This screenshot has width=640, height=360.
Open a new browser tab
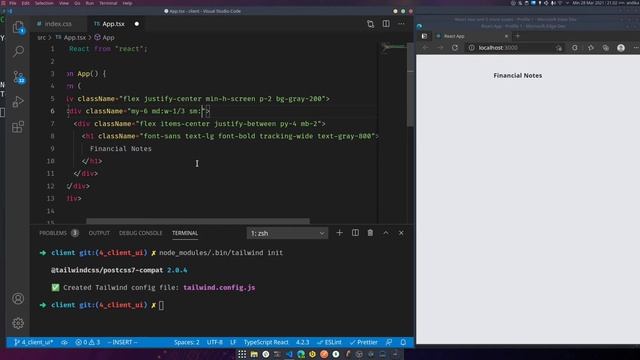point(518,36)
